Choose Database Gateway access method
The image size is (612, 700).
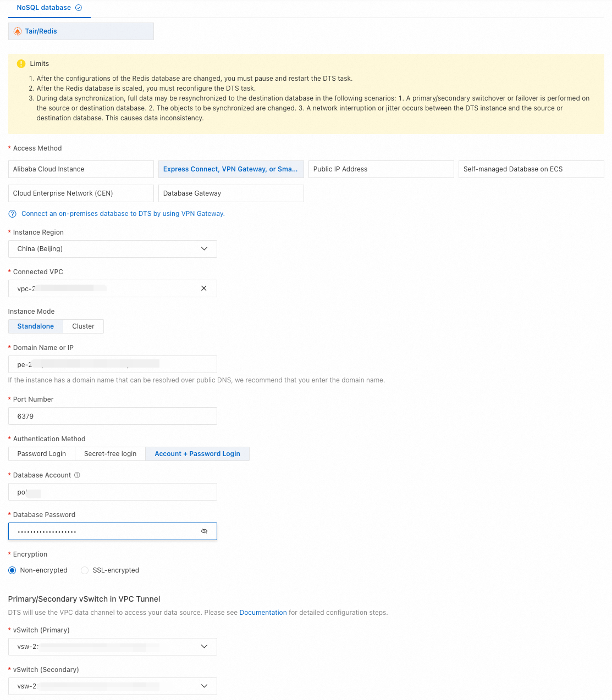(x=231, y=193)
